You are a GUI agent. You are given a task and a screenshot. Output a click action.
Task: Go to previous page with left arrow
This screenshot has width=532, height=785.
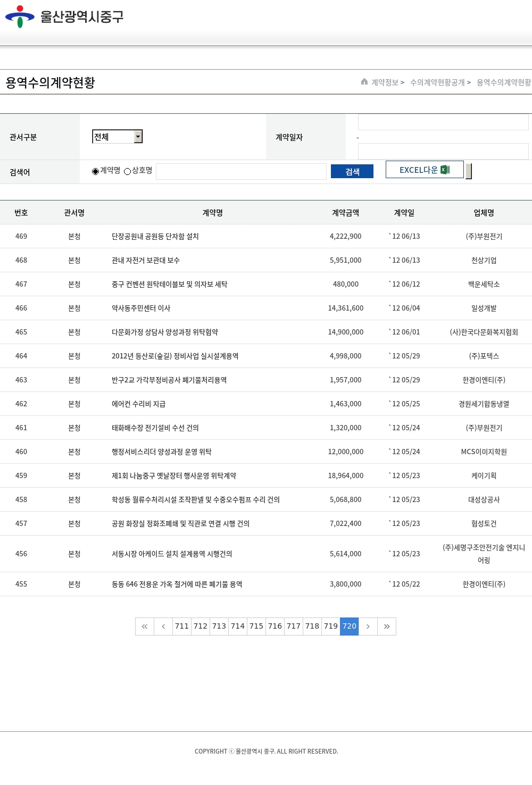pyautogui.click(x=163, y=627)
